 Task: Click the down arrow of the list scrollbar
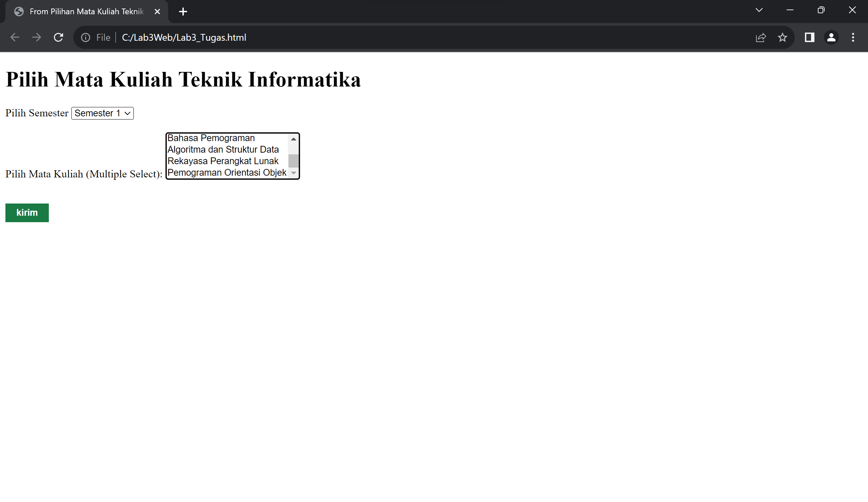293,173
